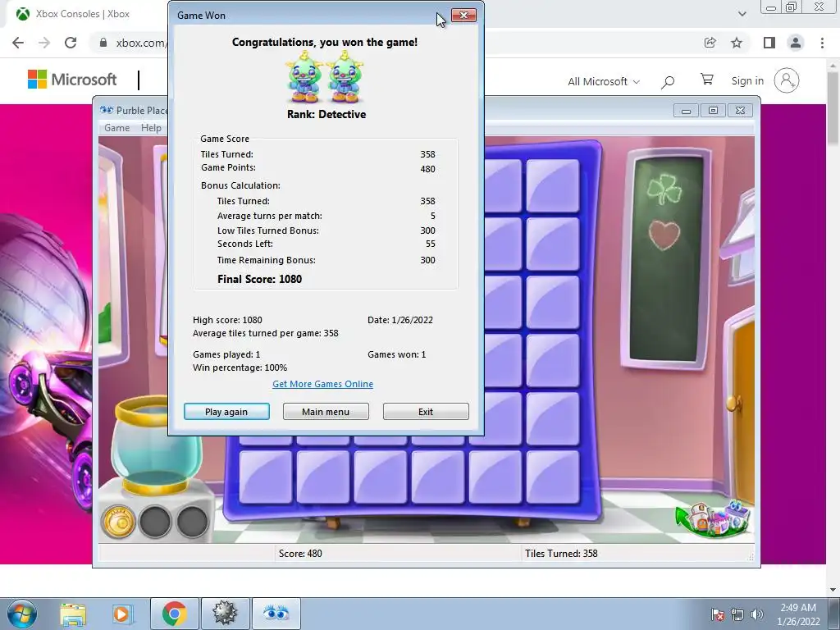The height and width of the screenshot is (630, 840).
Task: Share this page via Chrome share icon
Action: (710, 43)
